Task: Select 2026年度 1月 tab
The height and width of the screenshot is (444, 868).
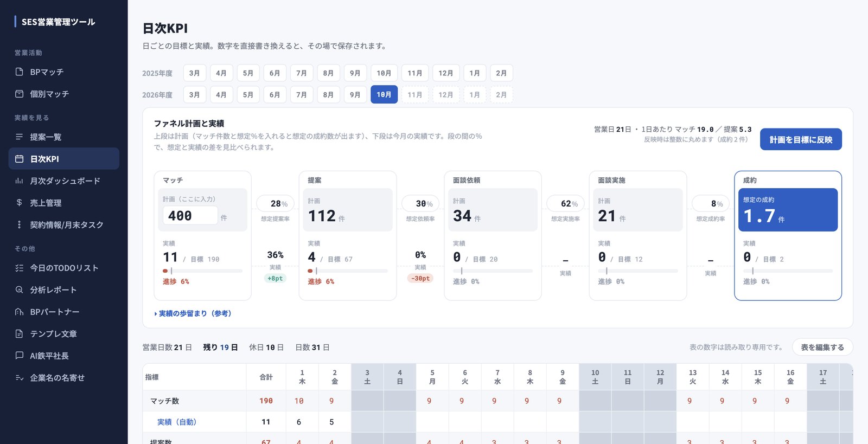Action: click(475, 94)
